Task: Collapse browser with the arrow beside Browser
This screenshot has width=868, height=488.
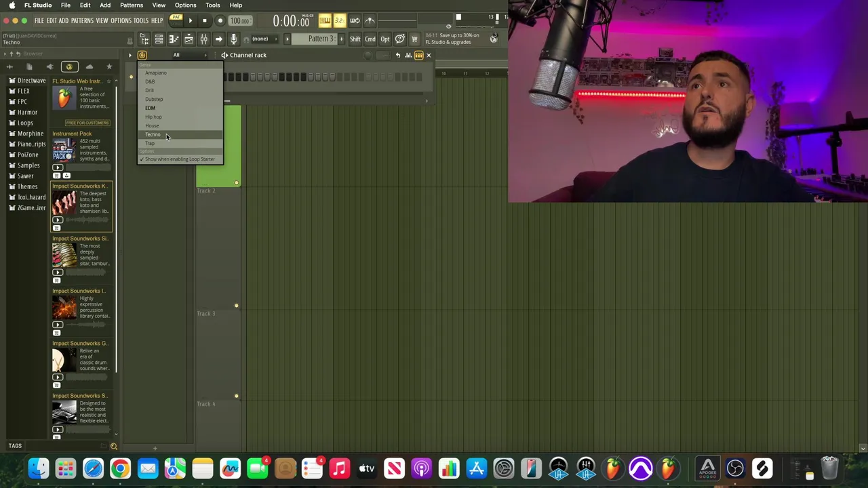Action: tap(5, 54)
